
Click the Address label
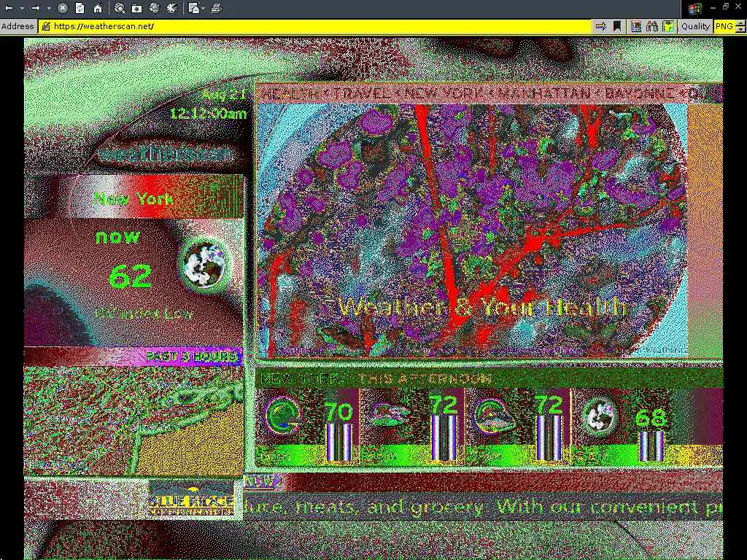pos(18,26)
